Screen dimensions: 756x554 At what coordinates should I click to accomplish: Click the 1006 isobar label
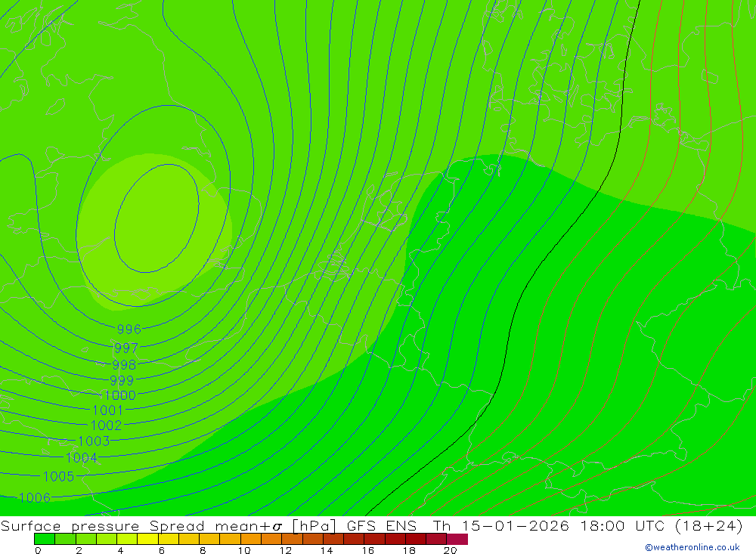point(35,497)
